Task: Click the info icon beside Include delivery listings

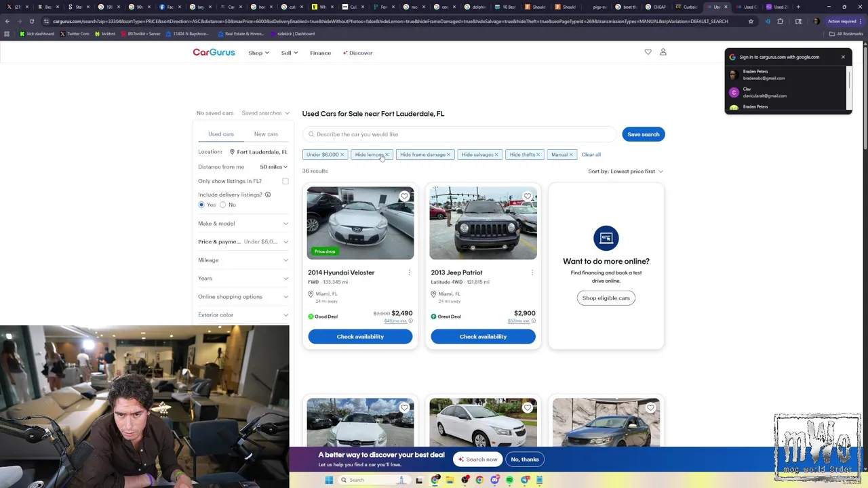Action: 268,195
